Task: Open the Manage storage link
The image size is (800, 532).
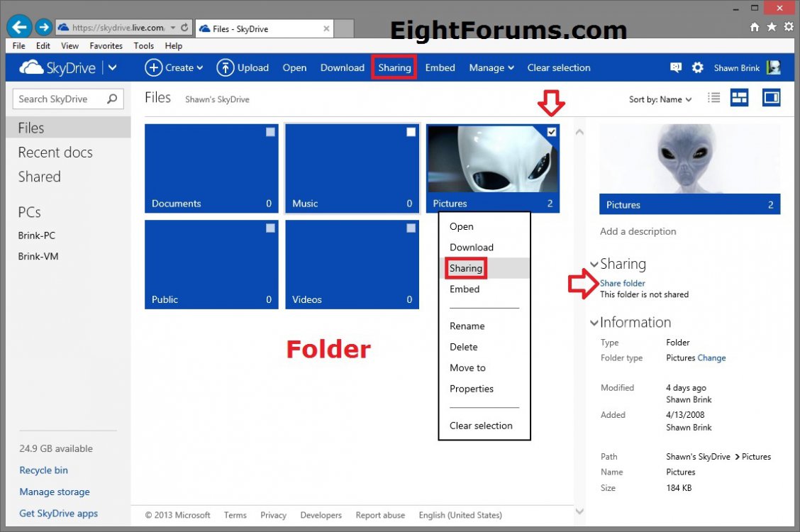Action: (x=55, y=492)
